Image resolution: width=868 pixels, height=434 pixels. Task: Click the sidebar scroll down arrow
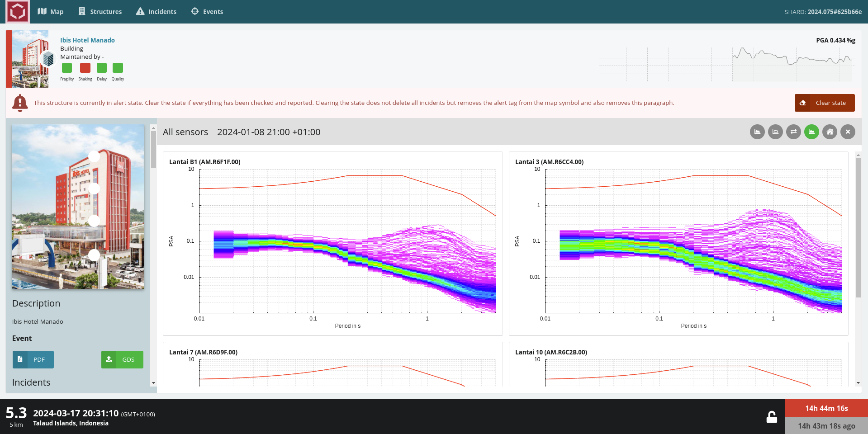[153, 383]
